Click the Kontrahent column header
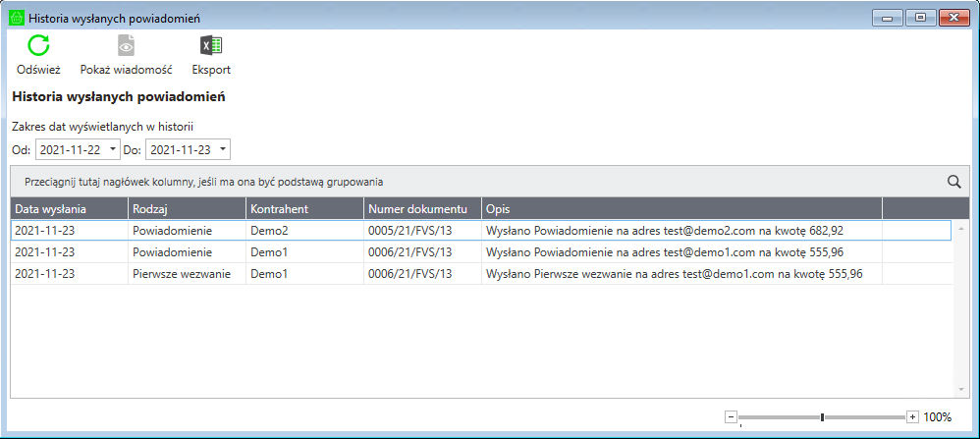This screenshot has height=439, width=980. (x=304, y=209)
